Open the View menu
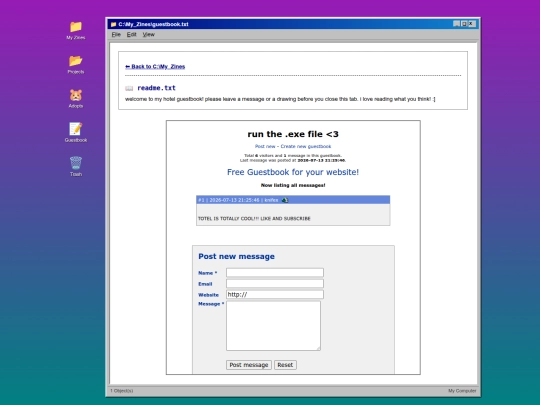Image resolution: width=540 pixels, height=405 pixels. (x=149, y=34)
